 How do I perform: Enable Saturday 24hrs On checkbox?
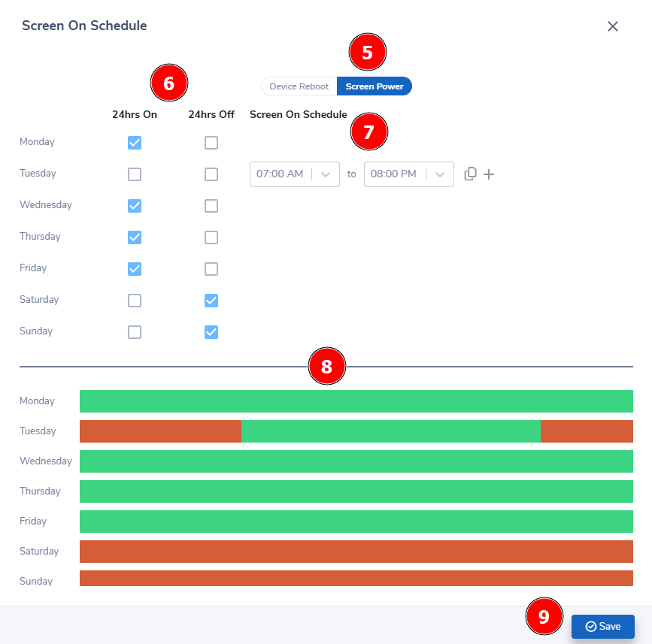coord(135,301)
